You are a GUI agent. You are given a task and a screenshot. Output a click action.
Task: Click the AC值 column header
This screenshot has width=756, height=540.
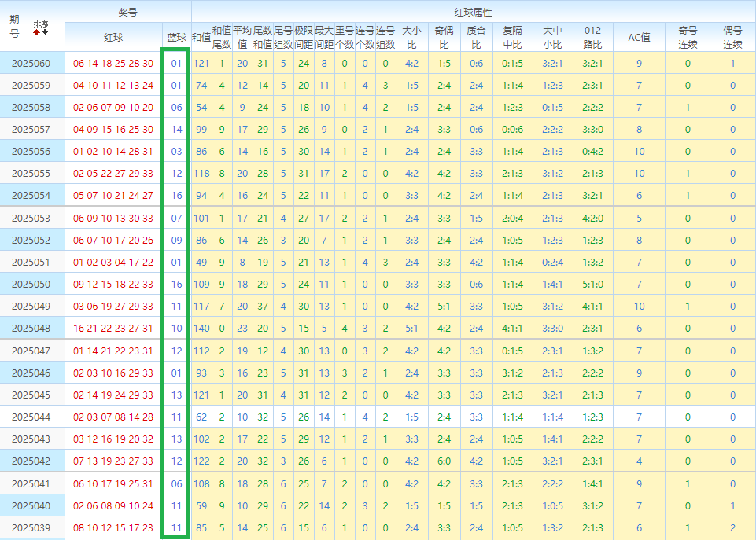click(x=639, y=37)
